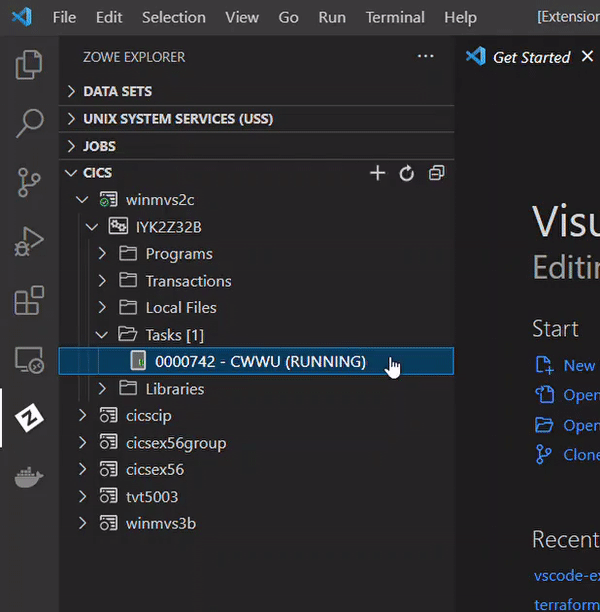The height and width of the screenshot is (612, 600).
Task: Open the View menu
Action: pyautogui.click(x=242, y=18)
